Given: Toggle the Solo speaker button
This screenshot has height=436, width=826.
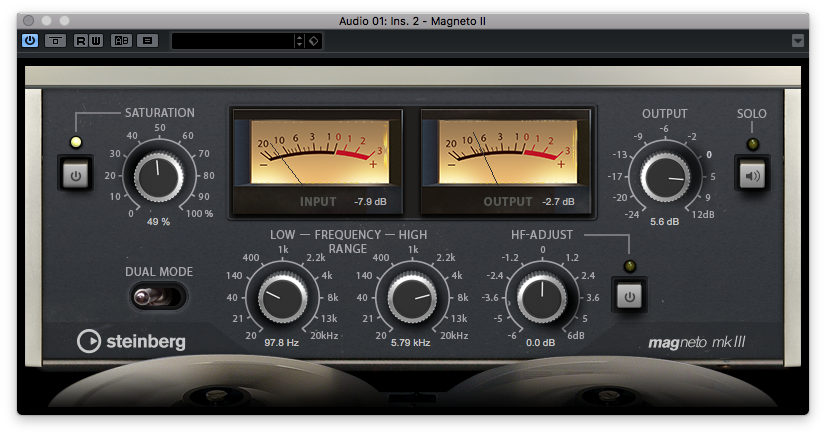Looking at the screenshot, I should click(x=752, y=175).
